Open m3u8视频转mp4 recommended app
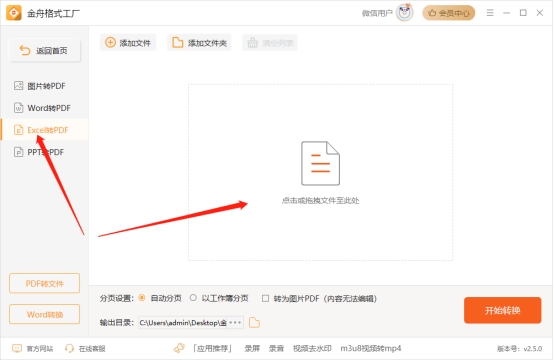The image size is (554, 360). tap(371, 348)
